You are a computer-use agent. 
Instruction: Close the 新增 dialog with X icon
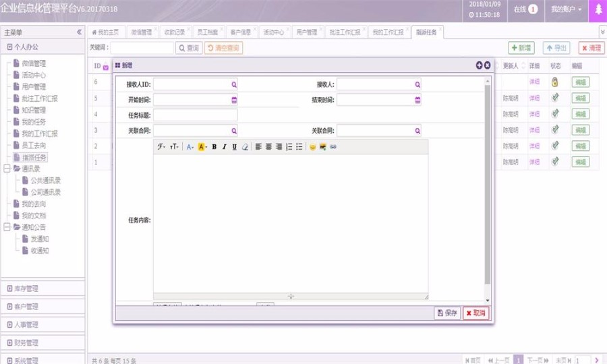488,65
